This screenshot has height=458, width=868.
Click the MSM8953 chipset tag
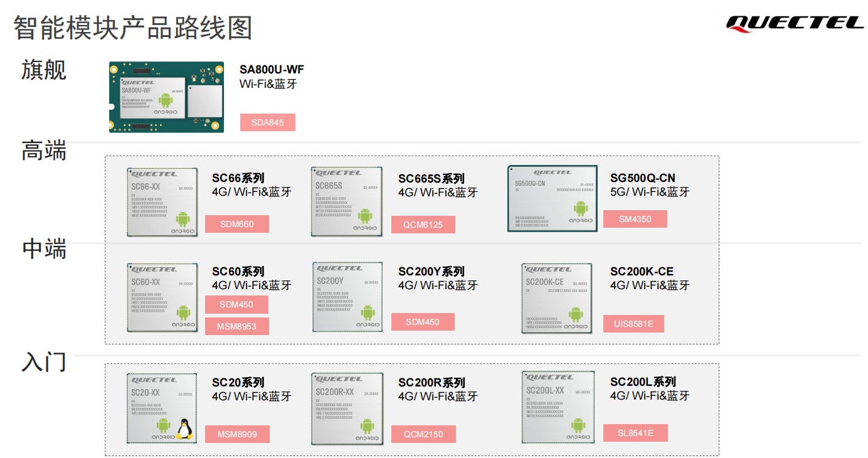click(236, 326)
